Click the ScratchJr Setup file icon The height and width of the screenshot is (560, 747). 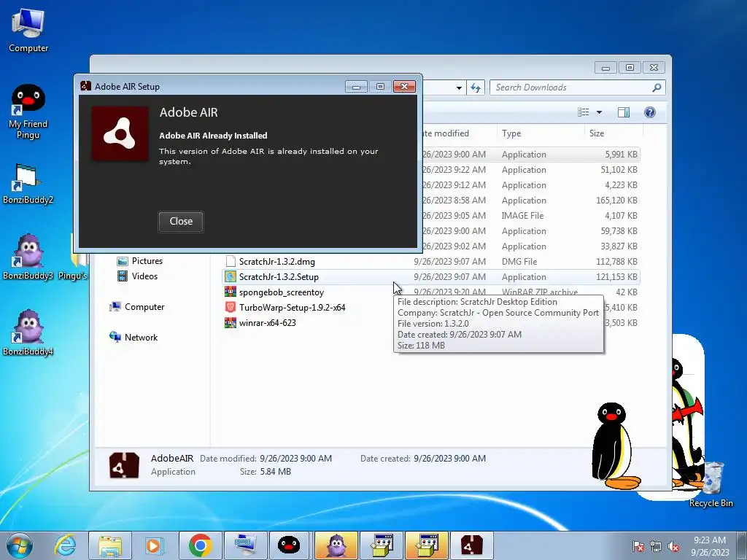pyautogui.click(x=231, y=276)
